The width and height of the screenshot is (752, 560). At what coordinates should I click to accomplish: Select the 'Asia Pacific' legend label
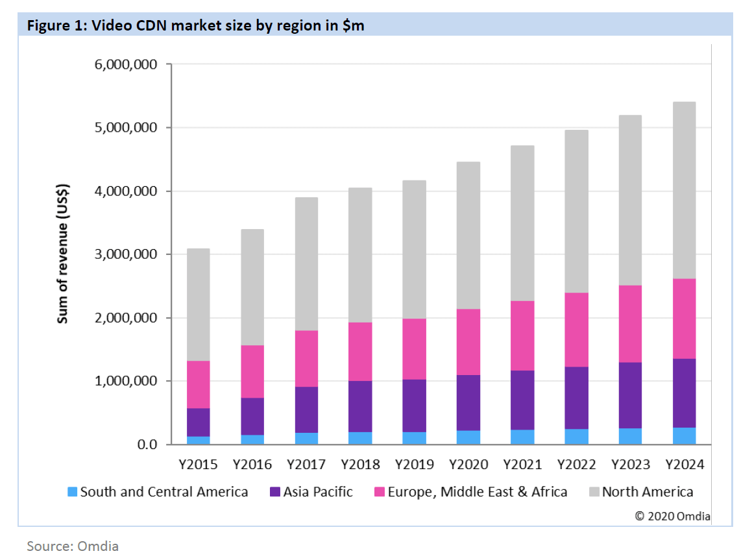[318, 492]
